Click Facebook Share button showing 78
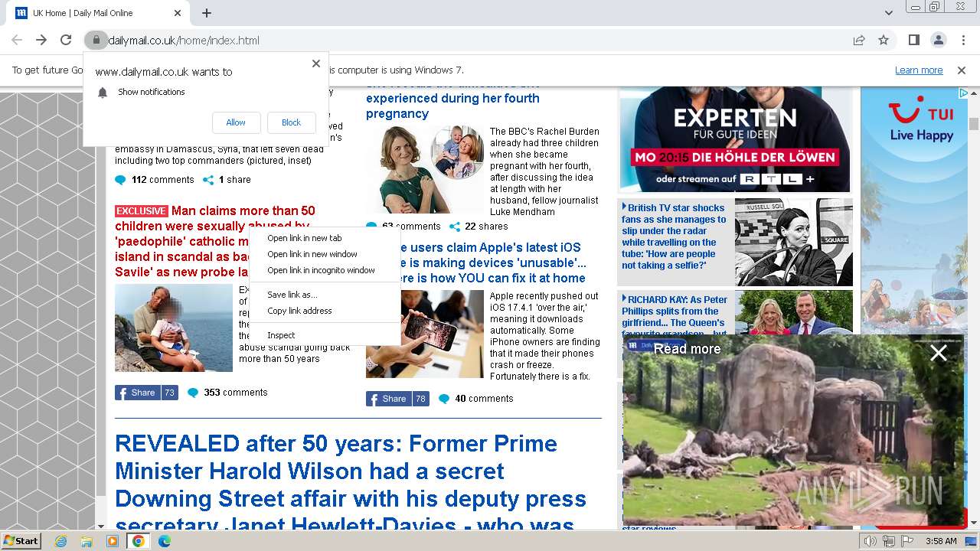Screen dimensions: 980x551 point(397,399)
